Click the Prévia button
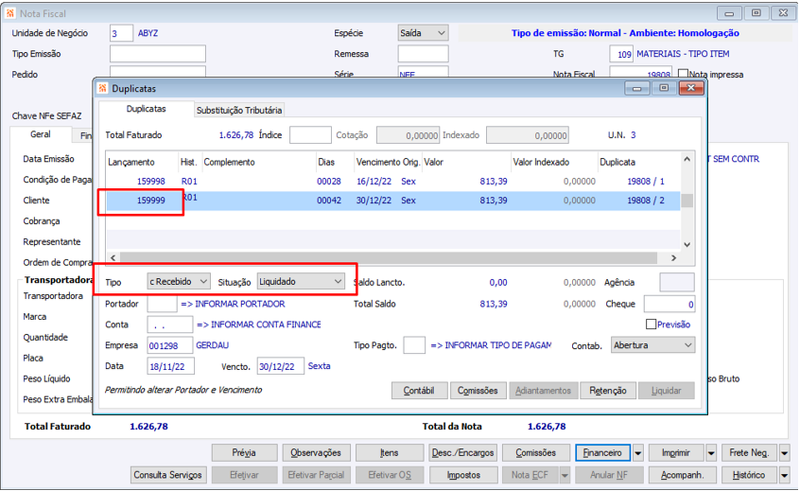This screenshot has height=491, width=800. pyautogui.click(x=244, y=453)
